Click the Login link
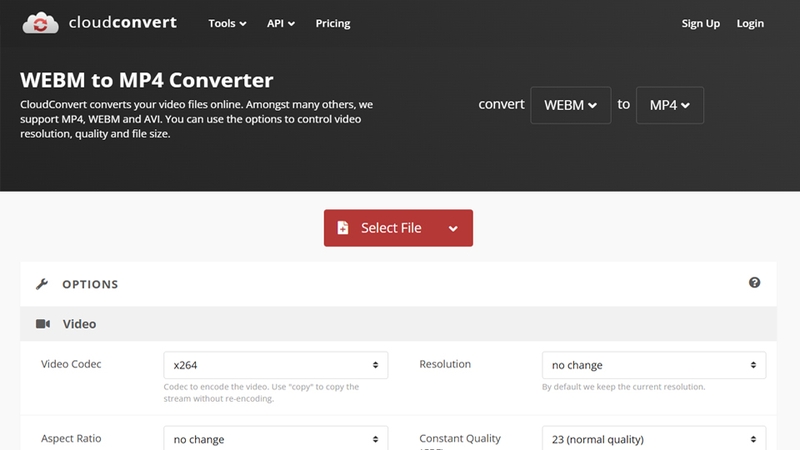Screen dimensions: 800x450 pyautogui.click(x=750, y=23)
